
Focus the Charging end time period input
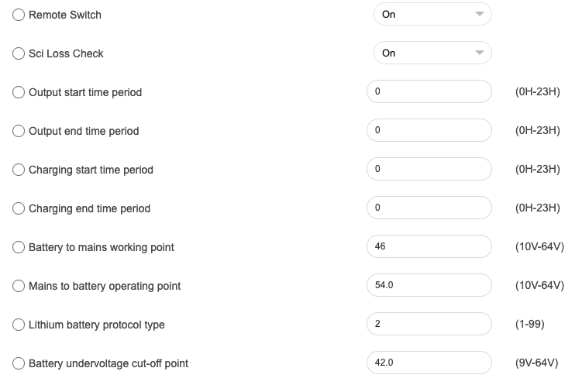point(429,208)
